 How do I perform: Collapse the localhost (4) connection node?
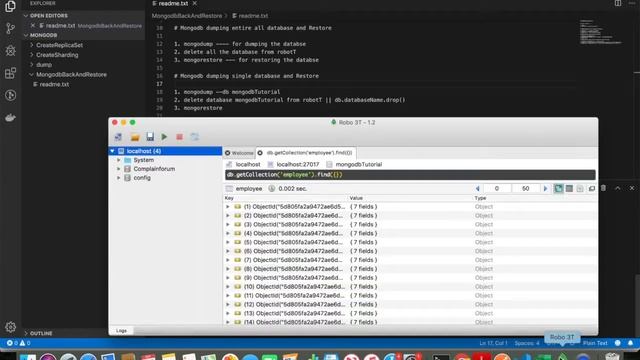(112, 151)
